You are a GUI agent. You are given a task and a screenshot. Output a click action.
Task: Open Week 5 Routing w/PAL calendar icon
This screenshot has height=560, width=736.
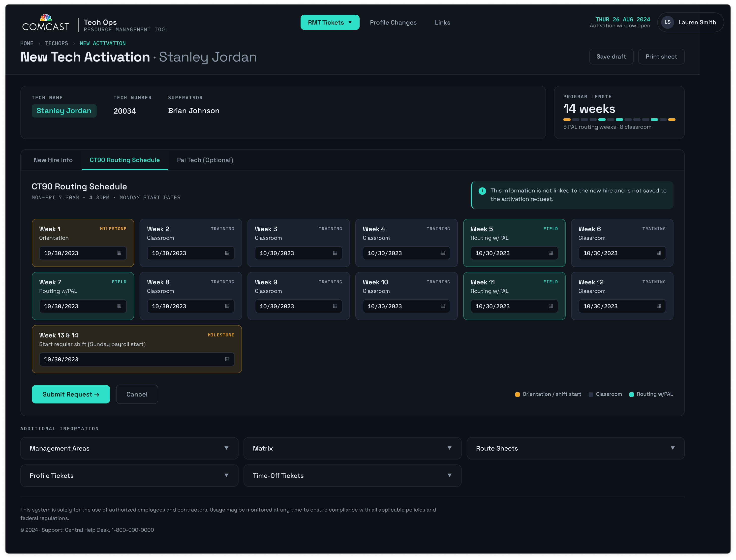tap(551, 253)
